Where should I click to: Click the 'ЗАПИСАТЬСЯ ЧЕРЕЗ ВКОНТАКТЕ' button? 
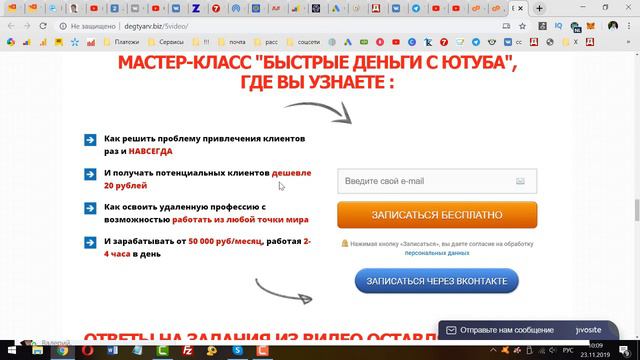437,281
